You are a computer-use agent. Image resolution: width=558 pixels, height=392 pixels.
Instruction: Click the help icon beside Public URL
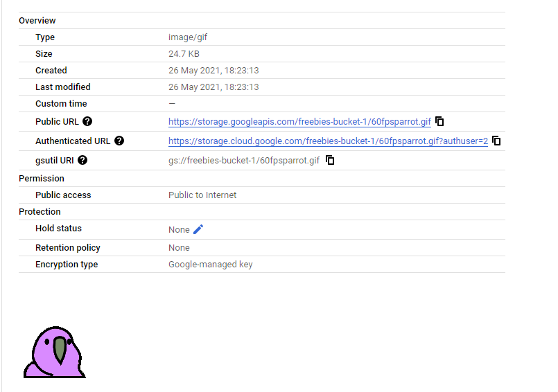[x=87, y=121]
